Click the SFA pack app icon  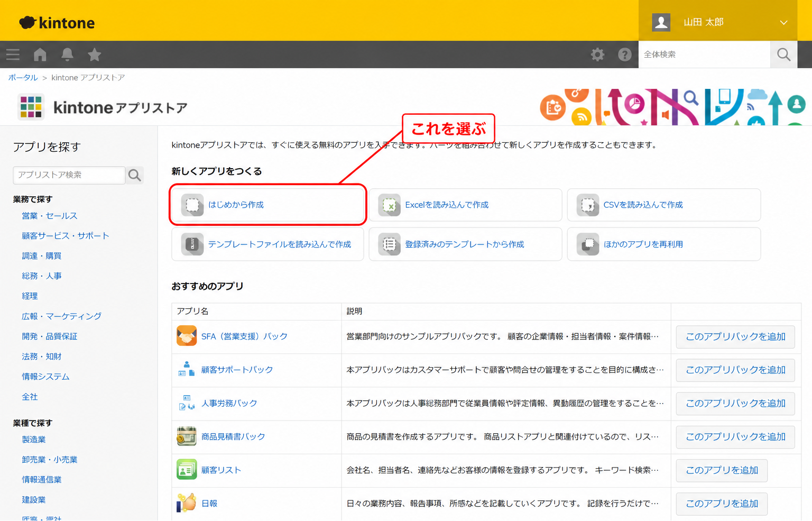click(x=187, y=336)
